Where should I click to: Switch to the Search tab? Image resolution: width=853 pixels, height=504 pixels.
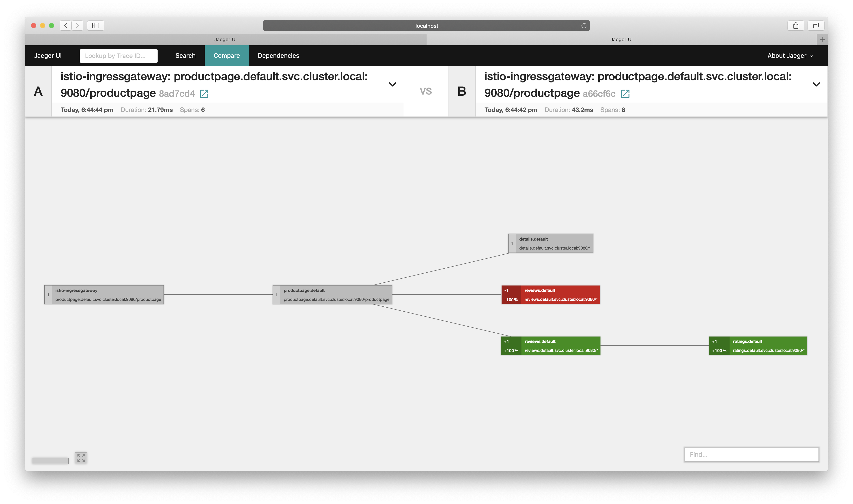click(185, 55)
